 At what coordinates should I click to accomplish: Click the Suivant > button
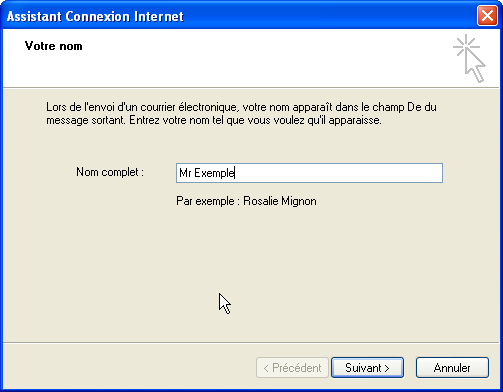367,368
